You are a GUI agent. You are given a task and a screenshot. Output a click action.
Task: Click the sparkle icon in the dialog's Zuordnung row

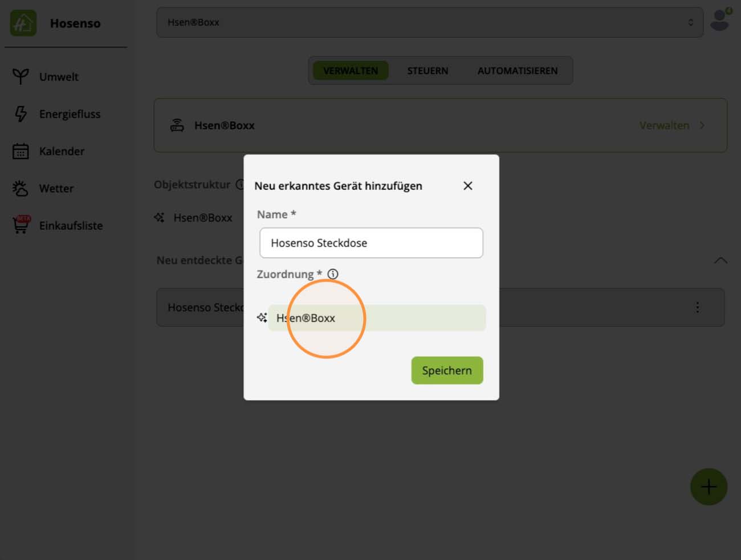[x=262, y=318]
